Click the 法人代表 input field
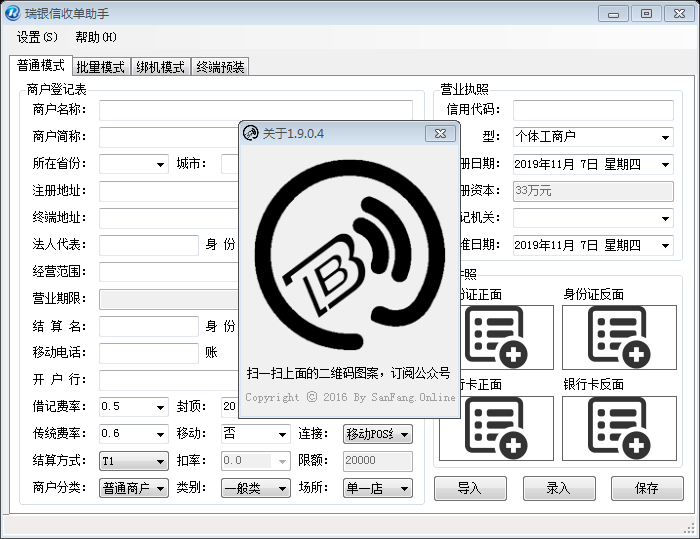 149,245
